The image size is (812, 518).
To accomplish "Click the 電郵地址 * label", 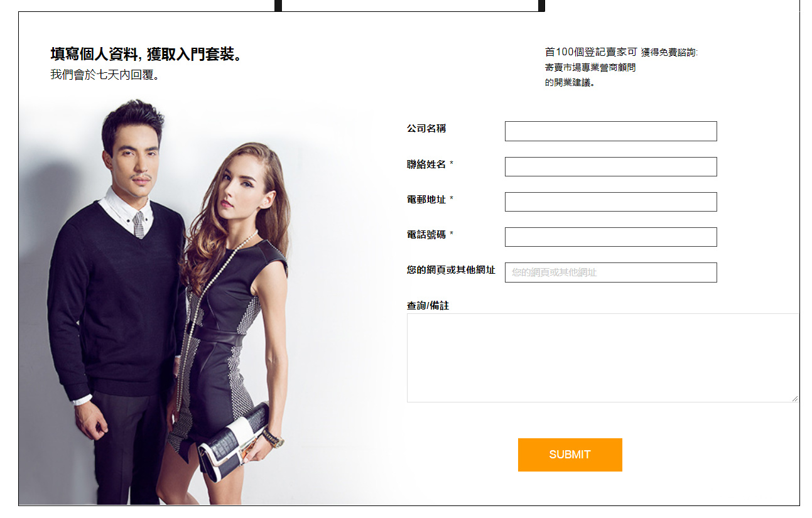I will point(430,200).
